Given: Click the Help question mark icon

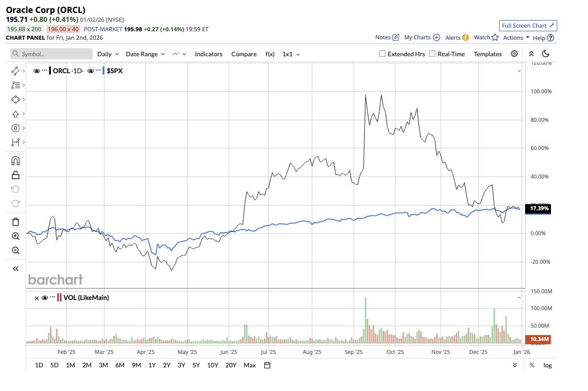Looking at the screenshot, I should tap(551, 38).
